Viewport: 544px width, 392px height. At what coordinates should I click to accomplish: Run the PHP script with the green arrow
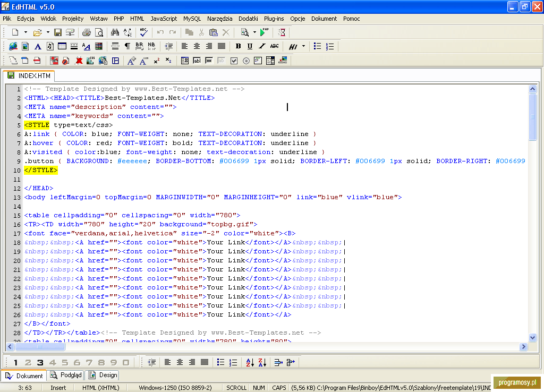(265, 32)
